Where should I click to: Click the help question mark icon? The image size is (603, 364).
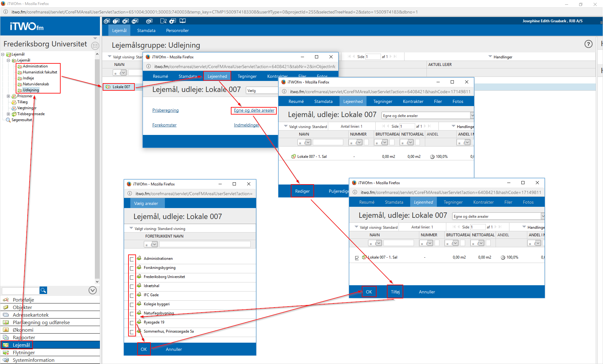click(x=588, y=44)
